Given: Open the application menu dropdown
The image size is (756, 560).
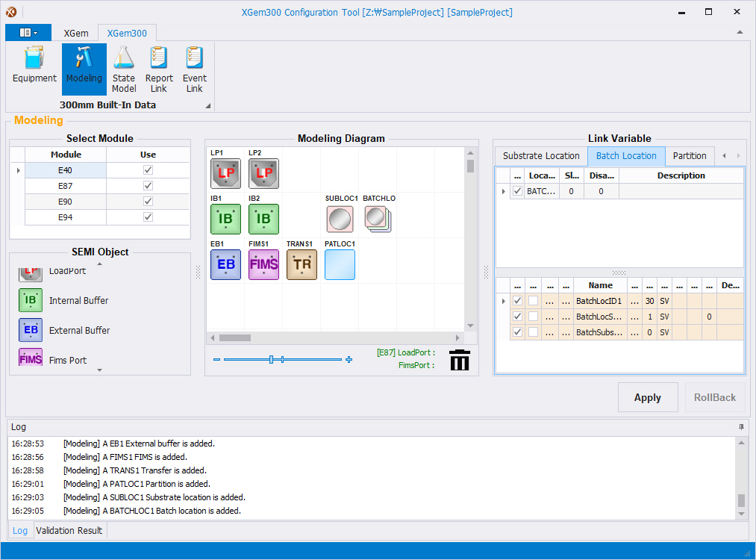Looking at the screenshot, I should pos(28,33).
